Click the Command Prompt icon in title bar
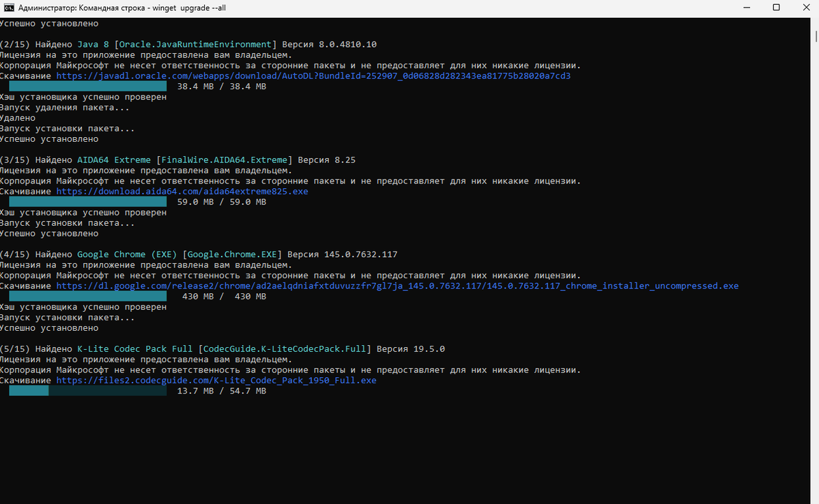Screen dimensions: 819x504 10,8
